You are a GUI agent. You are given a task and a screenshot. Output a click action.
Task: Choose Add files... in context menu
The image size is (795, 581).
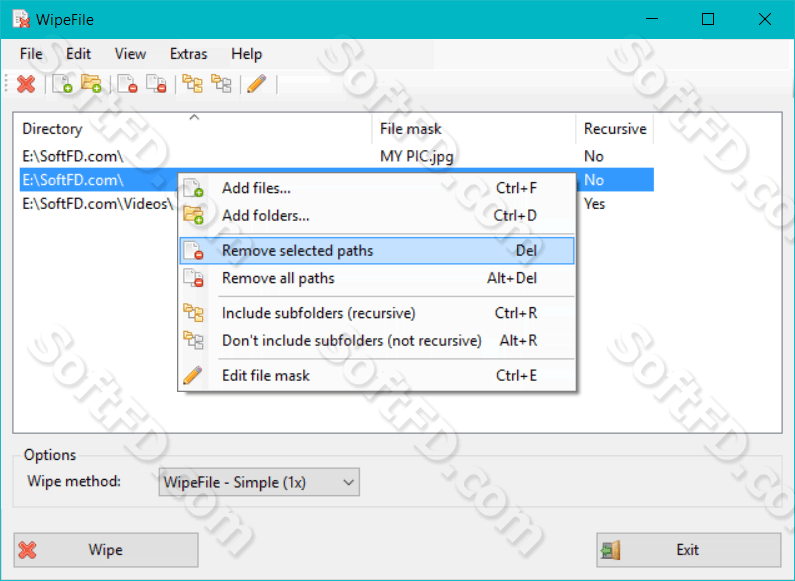click(x=377, y=188)
